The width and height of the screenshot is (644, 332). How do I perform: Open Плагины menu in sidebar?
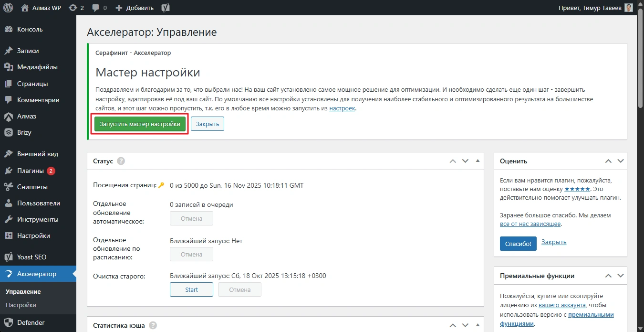[x=31, y=171]
